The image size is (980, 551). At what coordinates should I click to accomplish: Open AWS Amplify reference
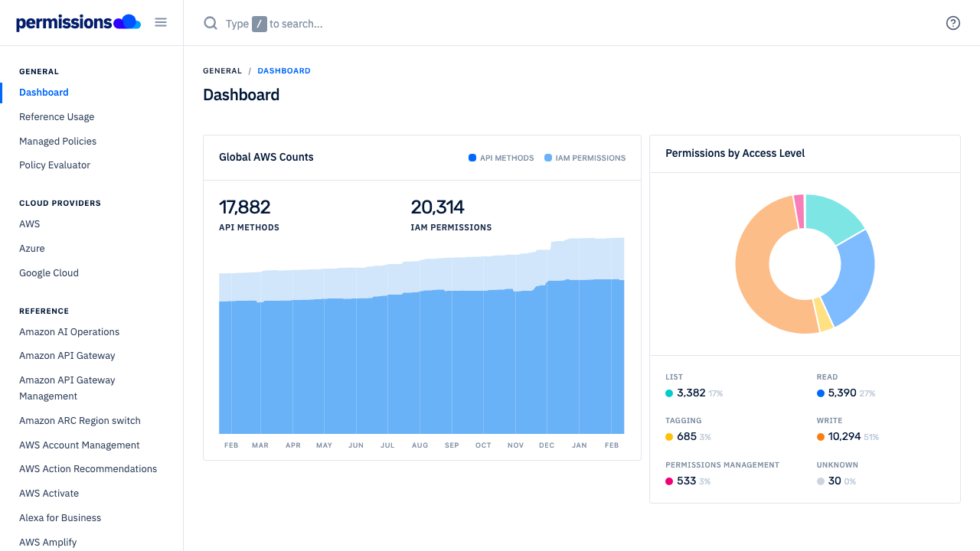point(48,543)
